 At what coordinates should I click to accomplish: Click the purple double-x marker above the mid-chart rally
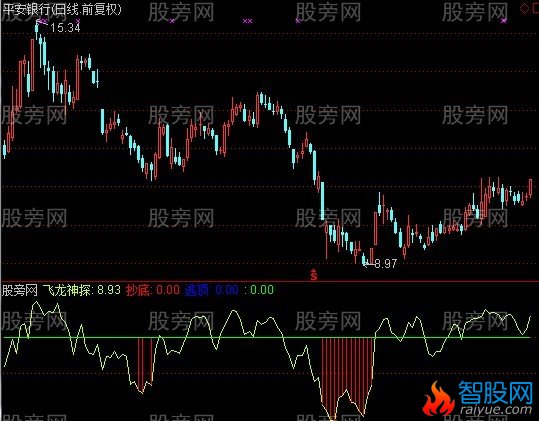pos(248,21)
